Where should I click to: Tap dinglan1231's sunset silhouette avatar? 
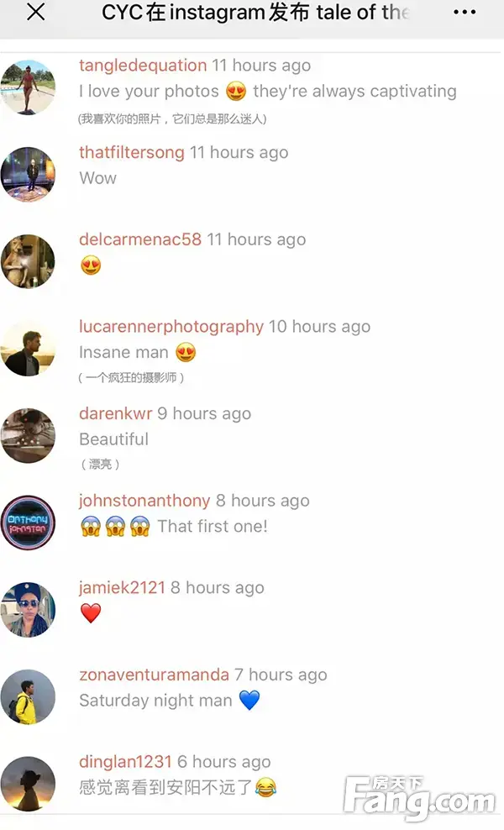(28, 784)
